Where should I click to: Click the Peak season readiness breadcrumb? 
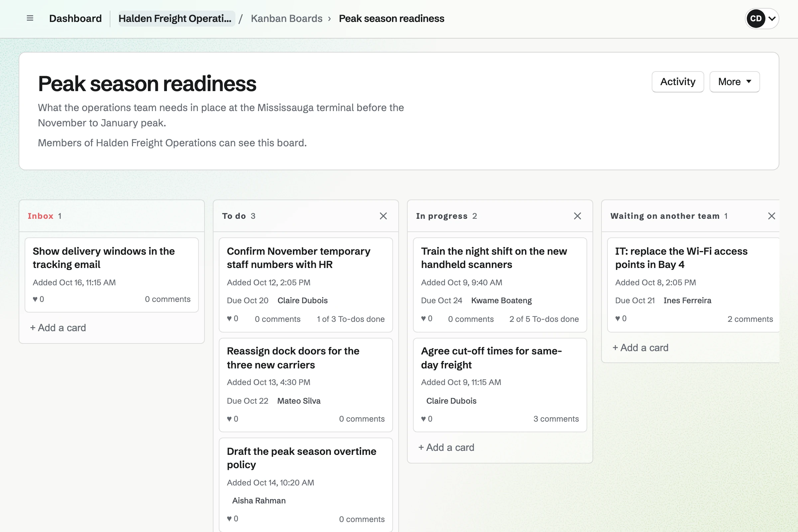click(x=392, y=18)
